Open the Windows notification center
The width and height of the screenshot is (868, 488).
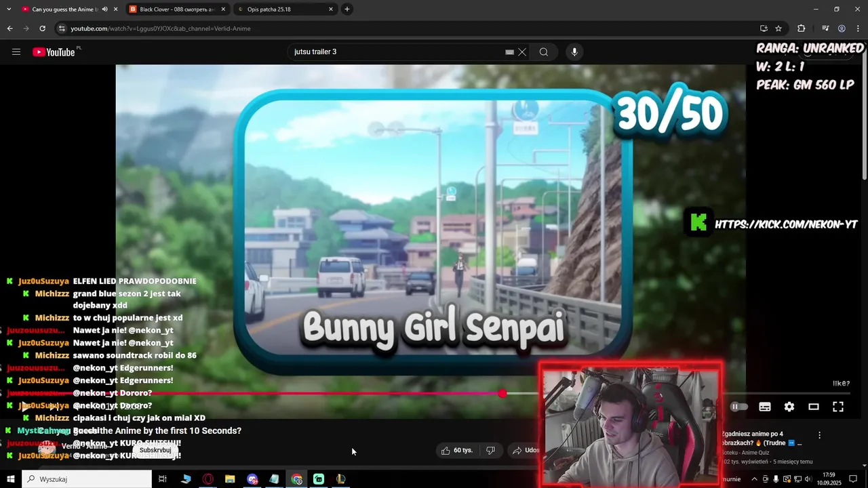[x=853, y=479]
